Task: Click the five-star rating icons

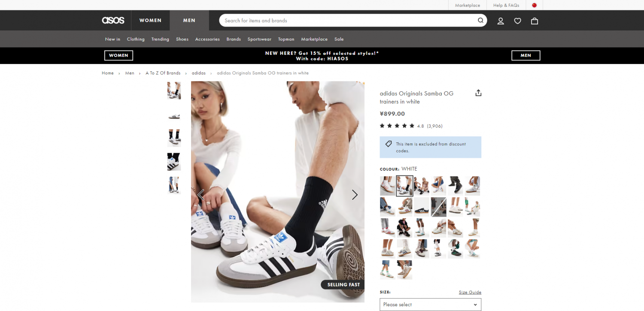Action: click(x=397, y=126)
